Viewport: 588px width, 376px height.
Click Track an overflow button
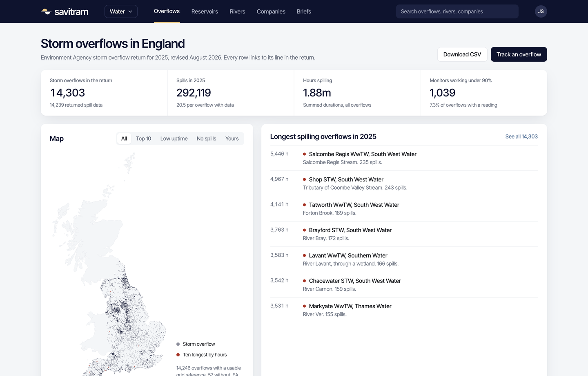(x=519, y=54)
